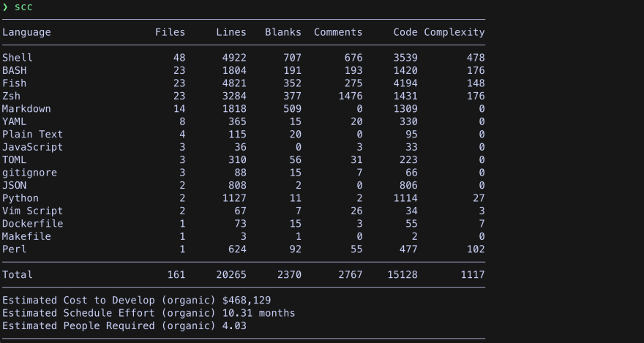Click YAML lines value 365
This screenshot has height=343, width=644.
point(237,121)
